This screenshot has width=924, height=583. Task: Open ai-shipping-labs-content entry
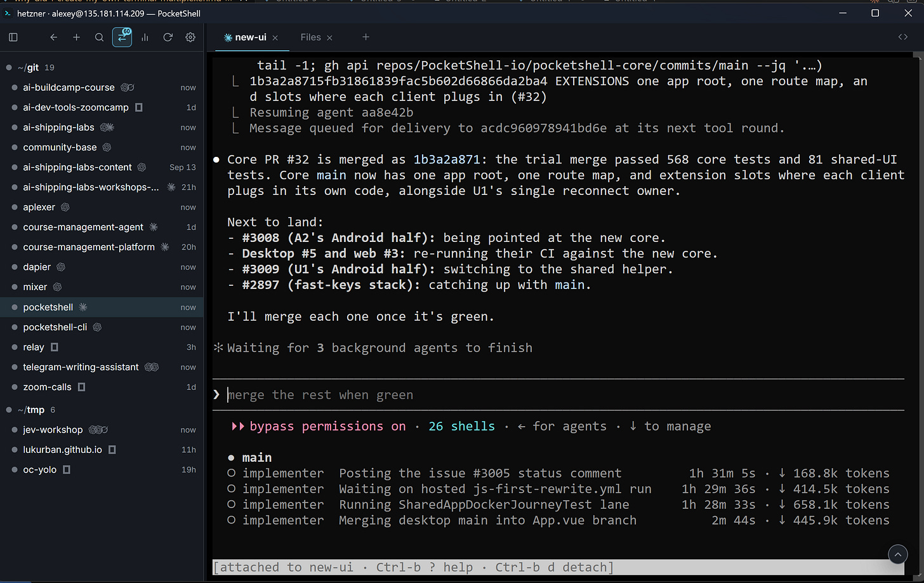click(x=102, y=167)
